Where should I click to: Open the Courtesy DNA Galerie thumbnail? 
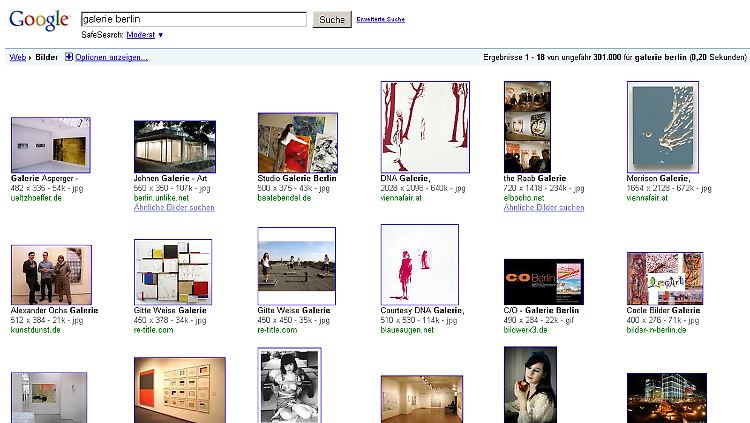point(420,264)
